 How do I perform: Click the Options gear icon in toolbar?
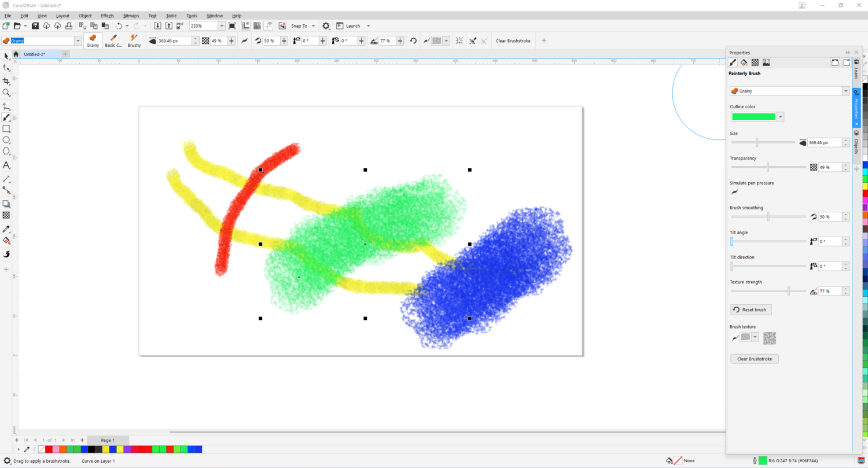(x=326, y=26)
